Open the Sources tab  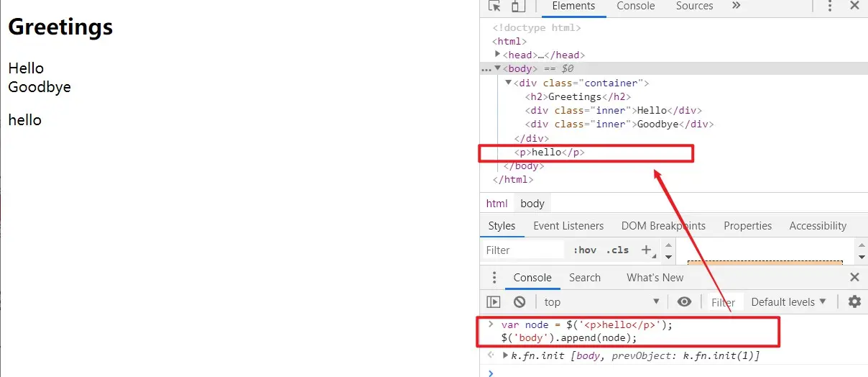(x=694, y=6)
